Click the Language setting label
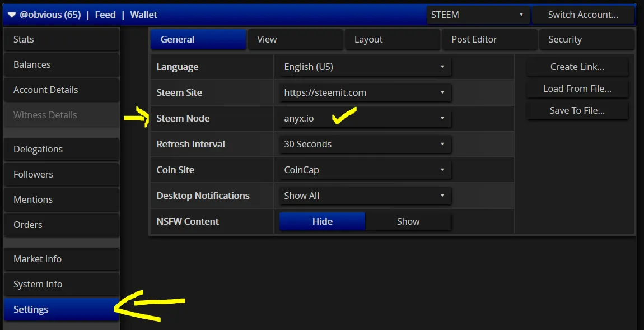This screenshot has width=644, height=330. [178, 67]
